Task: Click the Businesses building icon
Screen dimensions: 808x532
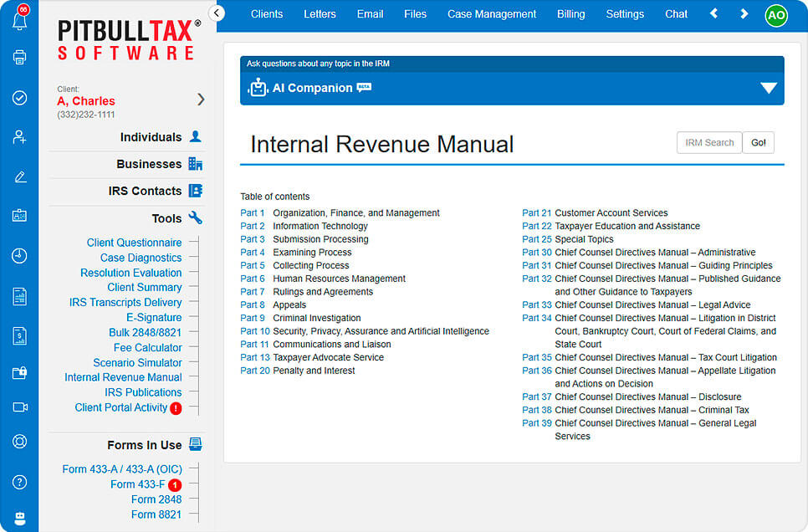Action: (x=195, y=164)
